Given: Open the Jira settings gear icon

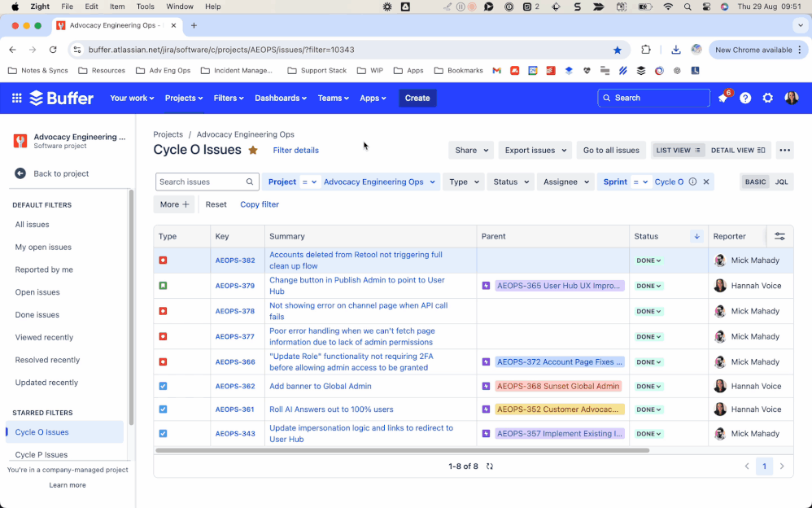Looking at the screenshot, I should tap(767, 98).
